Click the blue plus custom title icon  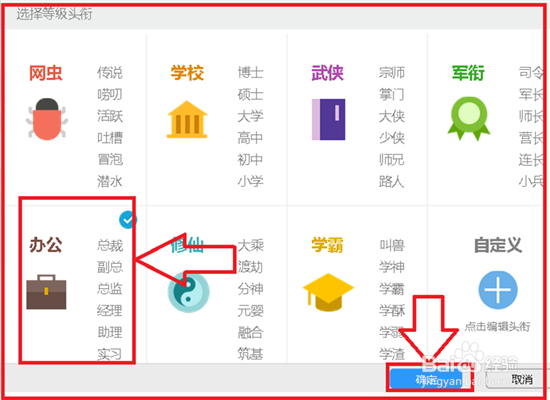point(498,290)
